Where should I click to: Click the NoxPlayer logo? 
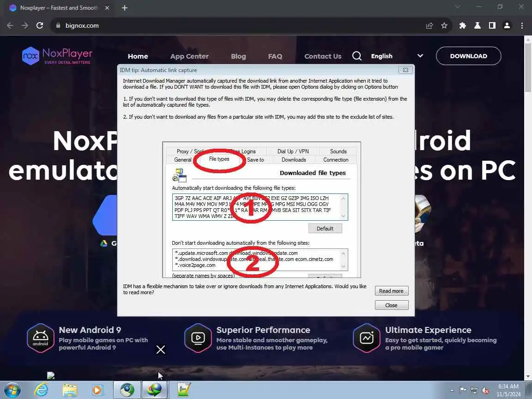click(x=57, y=56)
